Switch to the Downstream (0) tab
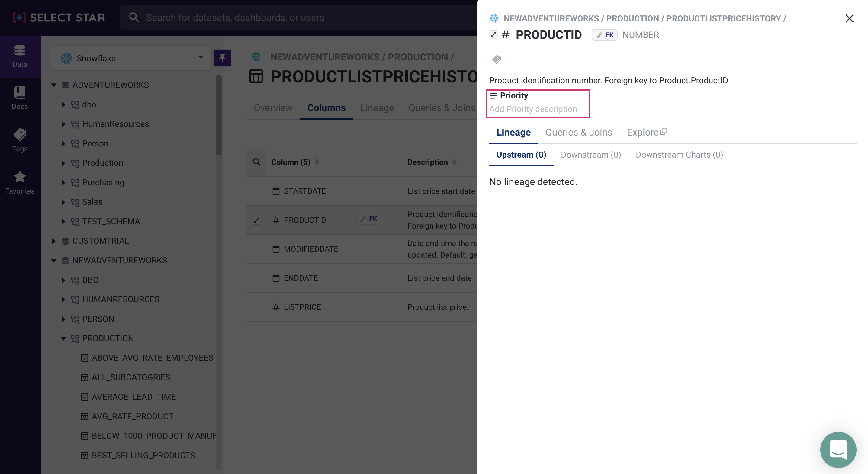 (x=591, y=155)
